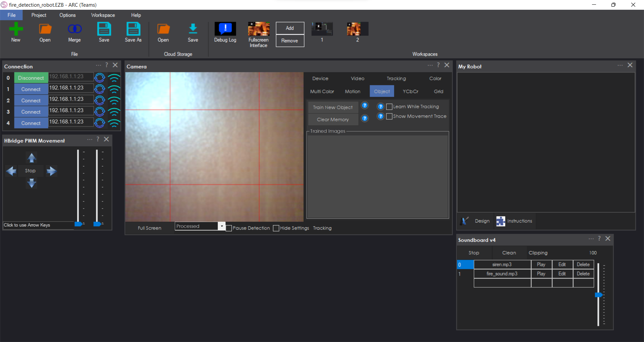Open the Project menu
The width and height of the screenshot is (644, 342).
39,15
